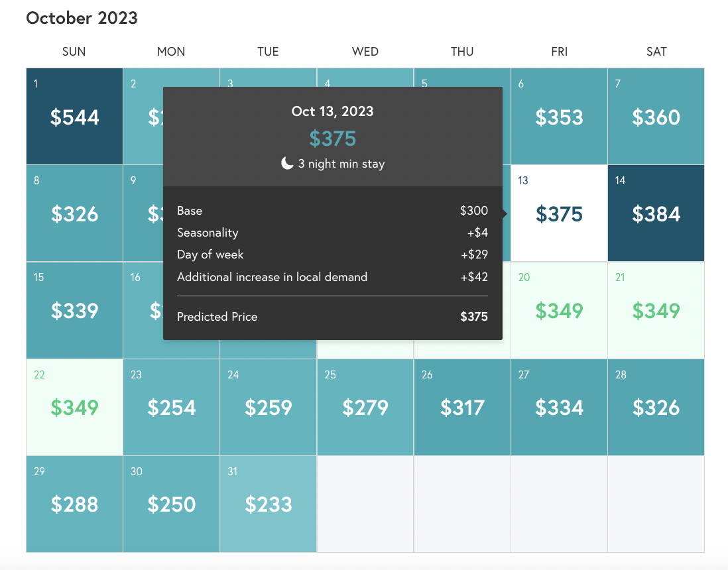Choose October 30 cell at $250

click(171, 504)
